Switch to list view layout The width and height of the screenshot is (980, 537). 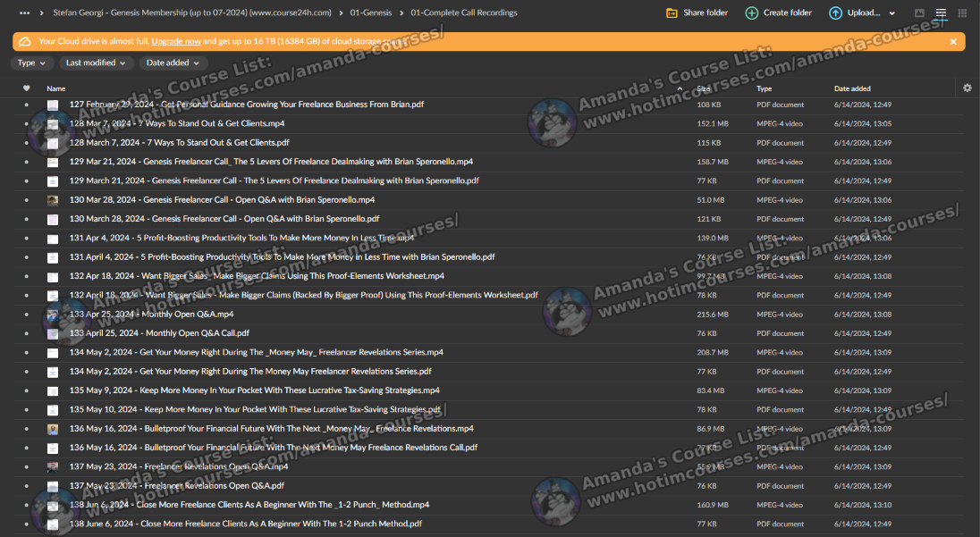[941, 13]
